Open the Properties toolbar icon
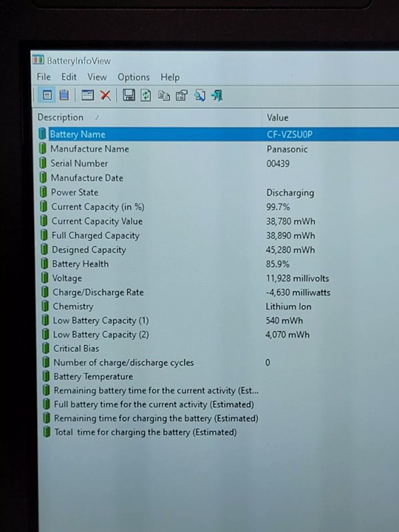Viewport: 399px width, 532px height. click(182, 95)
